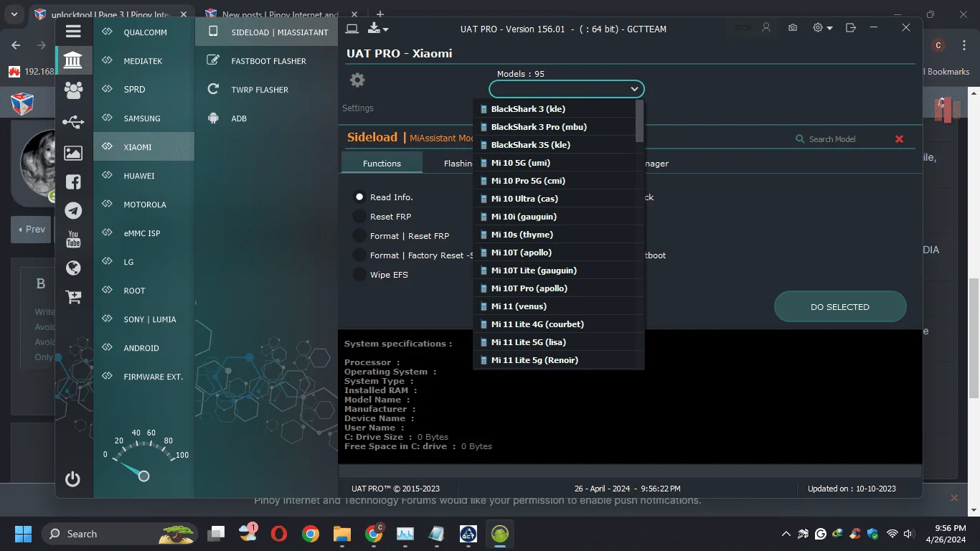
Task: Open the picture sidebar icon
Action: [x=73, y=153]
